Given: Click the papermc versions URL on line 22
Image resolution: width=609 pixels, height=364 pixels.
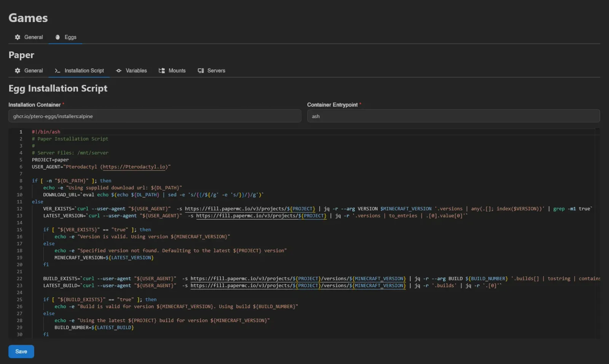Looking at the screenshot, I should coord(298,279).
